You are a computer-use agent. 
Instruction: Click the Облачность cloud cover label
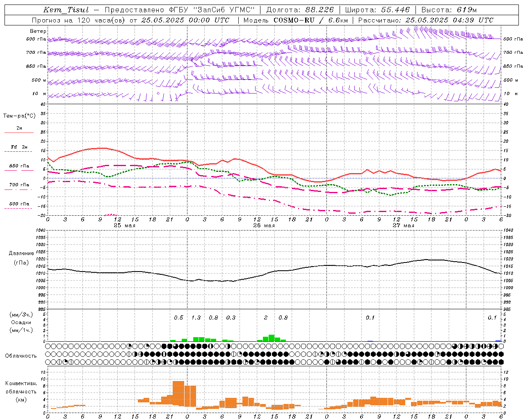tap(21, 356)
